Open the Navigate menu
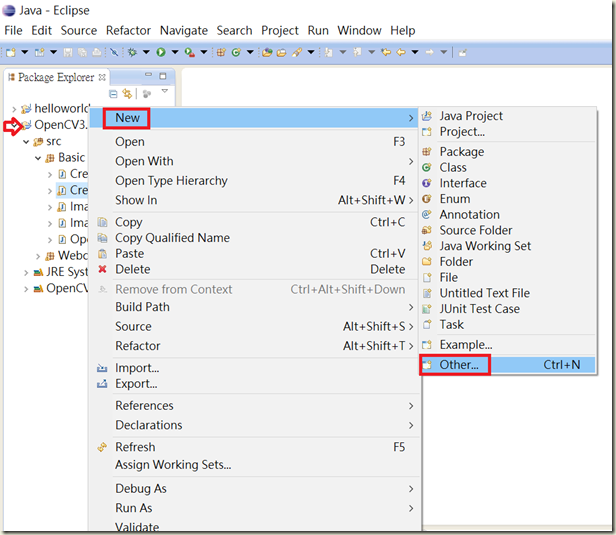616x535 pixels. [184, 30]
